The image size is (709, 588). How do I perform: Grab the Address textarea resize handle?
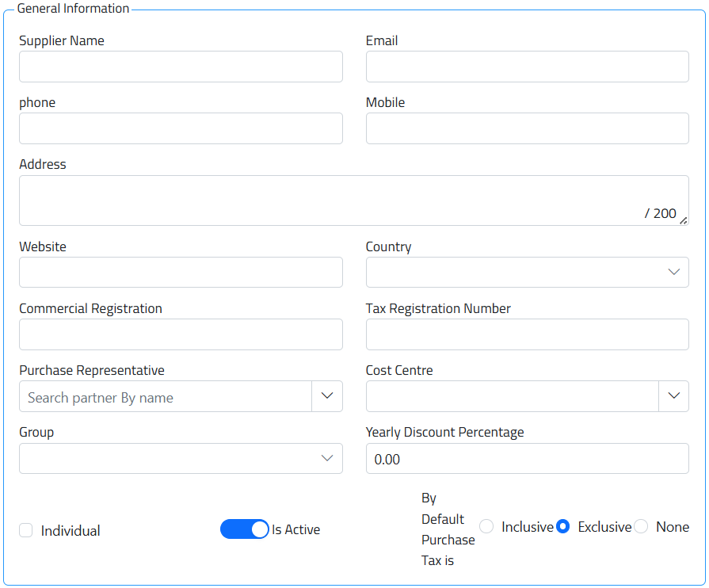point(683,220)
